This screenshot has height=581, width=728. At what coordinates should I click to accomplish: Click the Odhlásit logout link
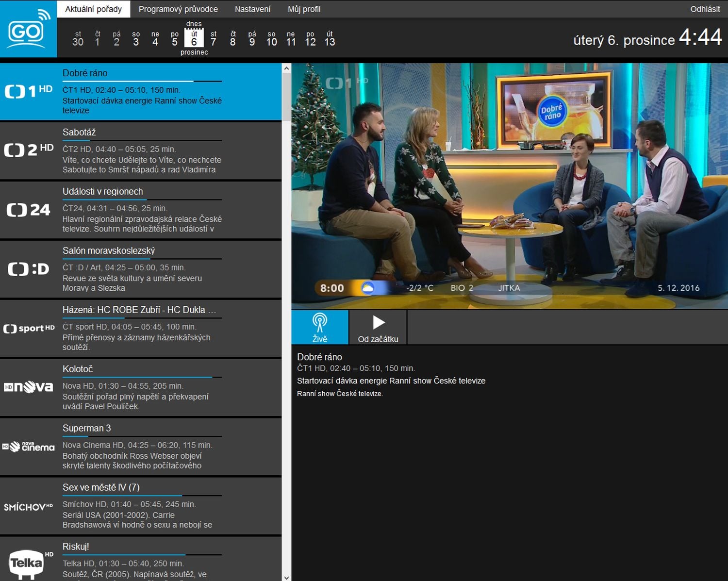tap(705, 9)
